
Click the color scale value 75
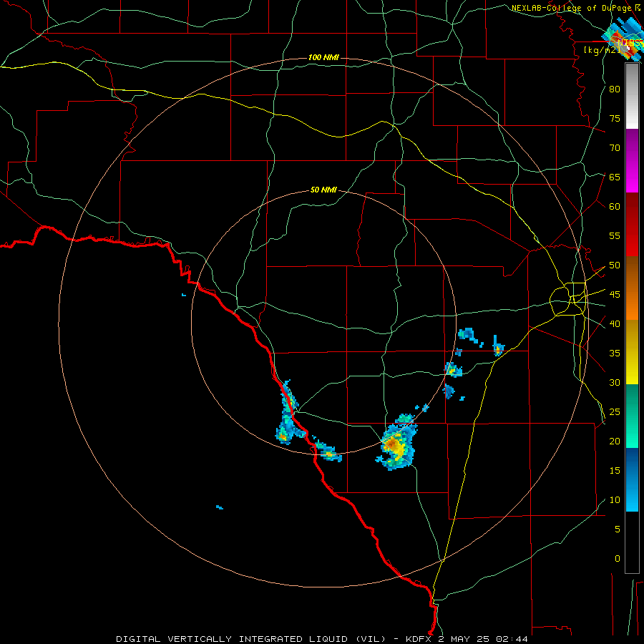[x=615, y=118]
